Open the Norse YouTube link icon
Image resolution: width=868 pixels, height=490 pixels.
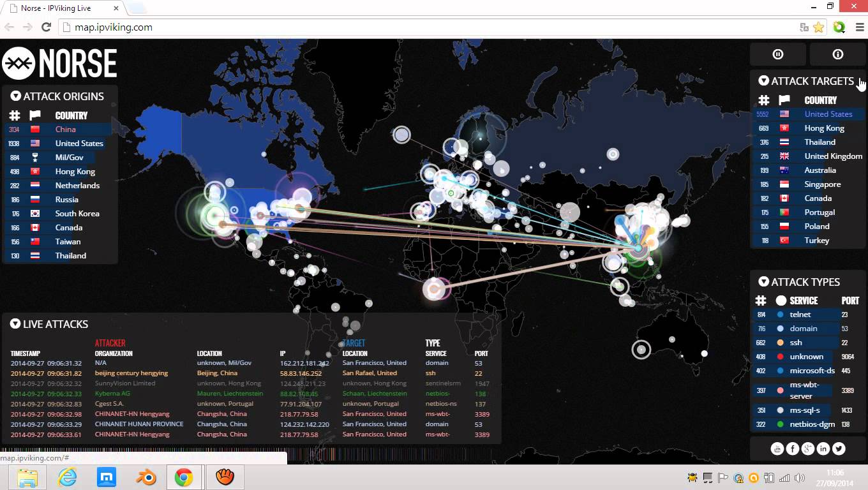tap(777, 449)
